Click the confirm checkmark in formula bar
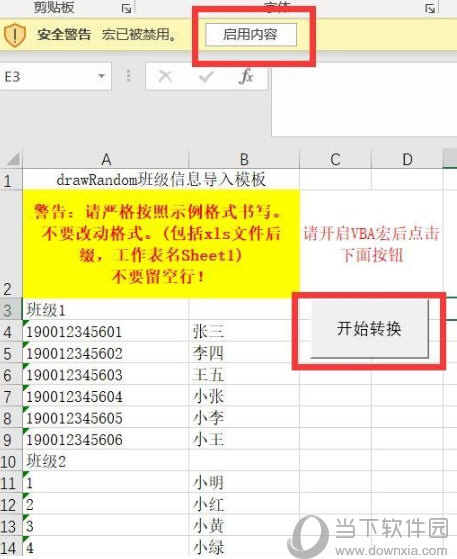Viewport: 457px width, 559px height. 206,76
